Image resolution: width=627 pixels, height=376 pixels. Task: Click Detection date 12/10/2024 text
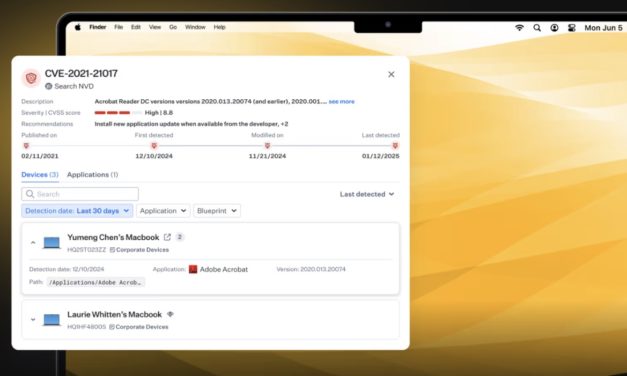67,269
